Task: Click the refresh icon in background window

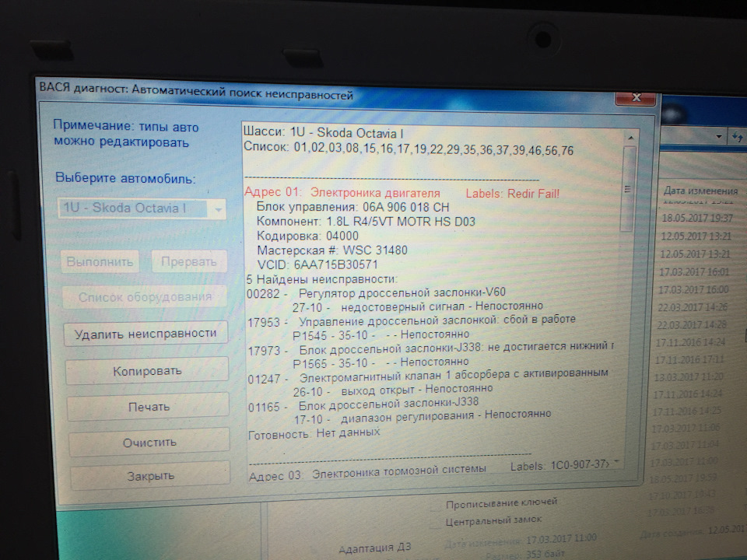Action: 738,138
